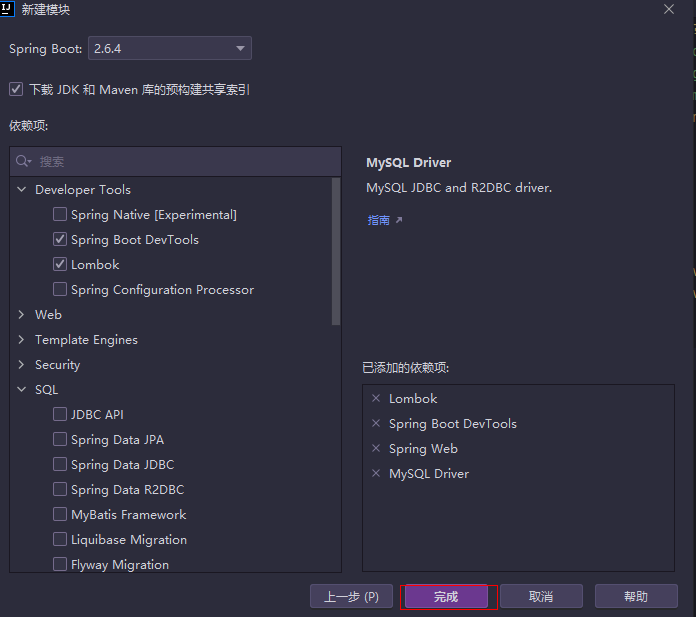
Task: Close the 新建模块 dialog window
Action: tap(668, 9)
